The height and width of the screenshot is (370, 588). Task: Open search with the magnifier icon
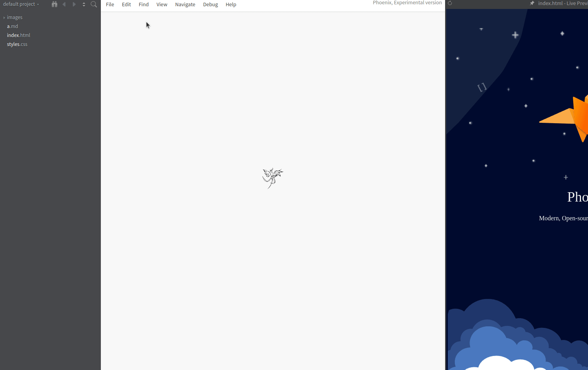click(x=94, y=4)
